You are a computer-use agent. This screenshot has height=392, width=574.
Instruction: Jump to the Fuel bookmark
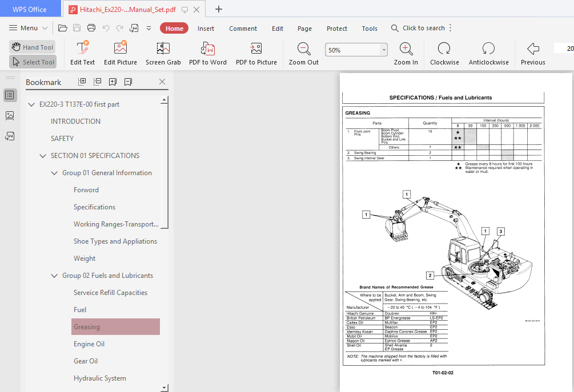tap(80, 310)
